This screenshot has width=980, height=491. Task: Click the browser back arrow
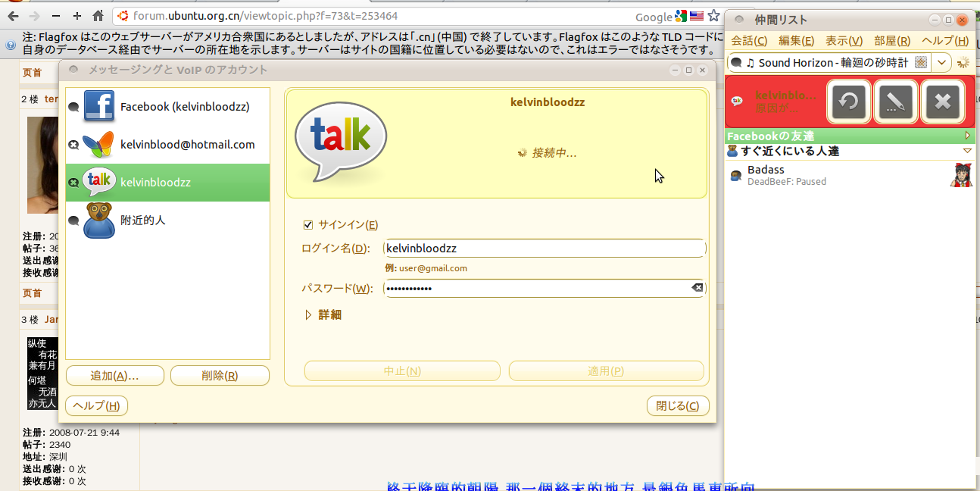tap(13, 16)
